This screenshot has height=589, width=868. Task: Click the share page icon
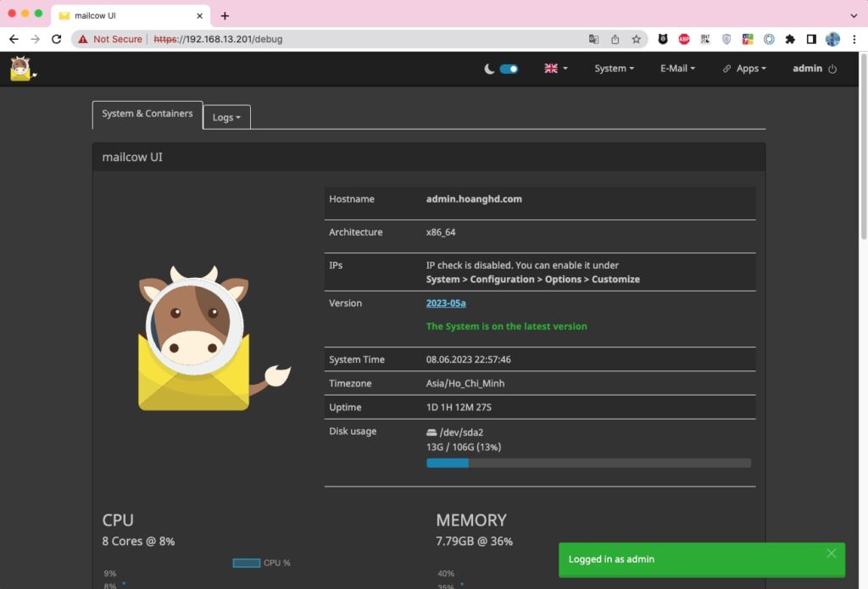615,39
